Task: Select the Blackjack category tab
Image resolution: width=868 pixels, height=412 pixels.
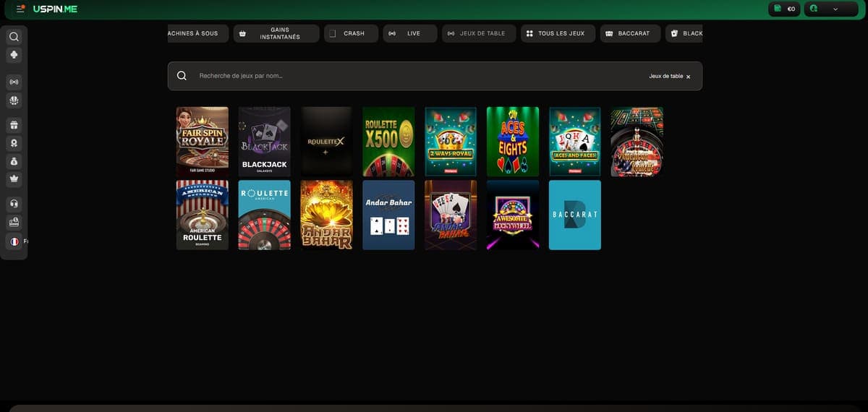Action: pos(684,33)
